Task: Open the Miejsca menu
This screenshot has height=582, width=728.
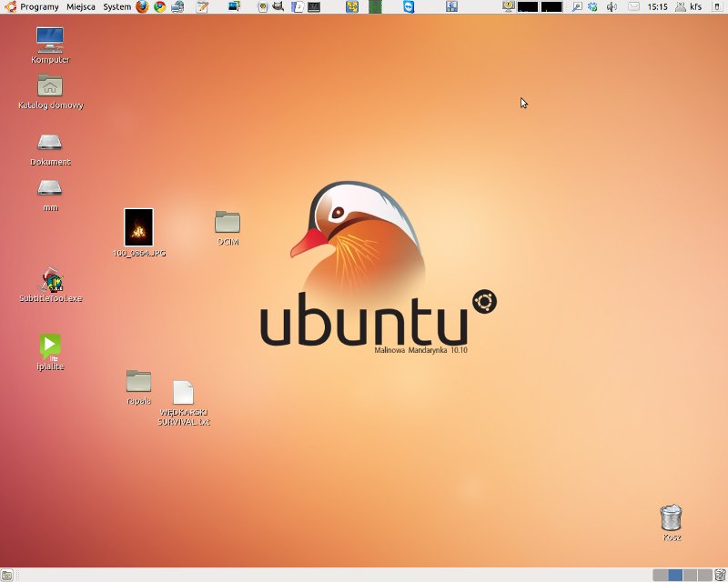Action: (81, 7)
